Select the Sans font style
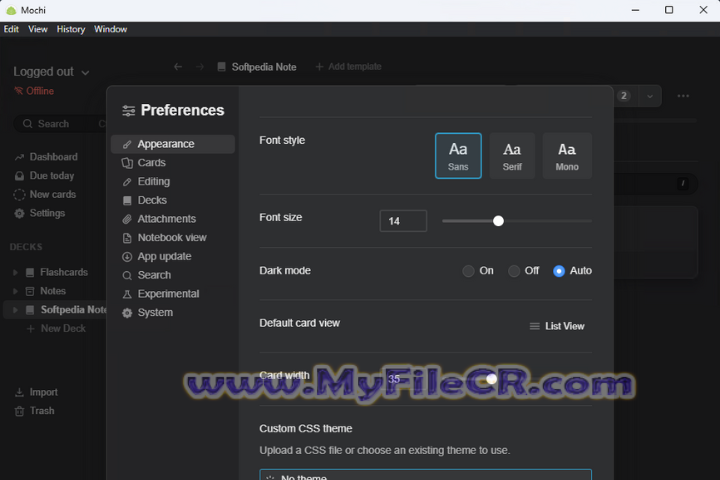The image size is (720, 480). tap(458, 156)
